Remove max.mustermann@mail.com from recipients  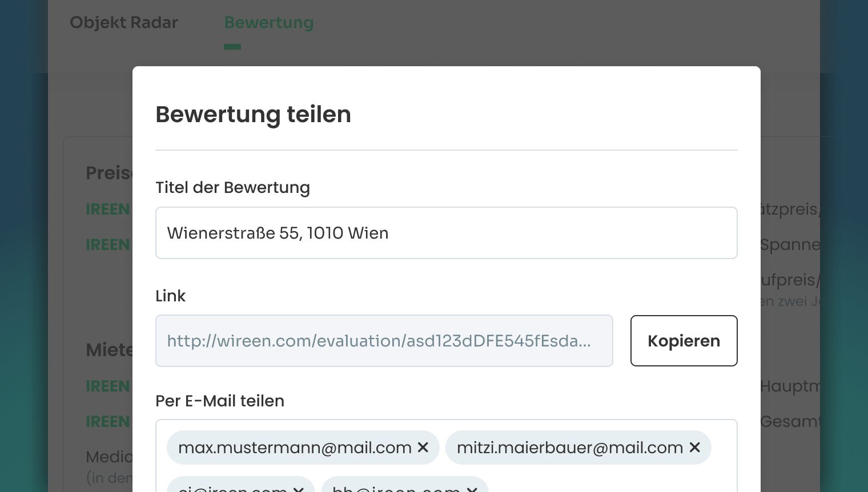pos(423,447)
